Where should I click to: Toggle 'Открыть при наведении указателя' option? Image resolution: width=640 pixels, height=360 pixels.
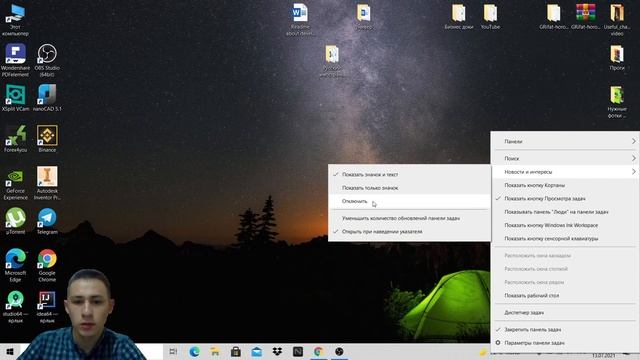click(409, 231)
